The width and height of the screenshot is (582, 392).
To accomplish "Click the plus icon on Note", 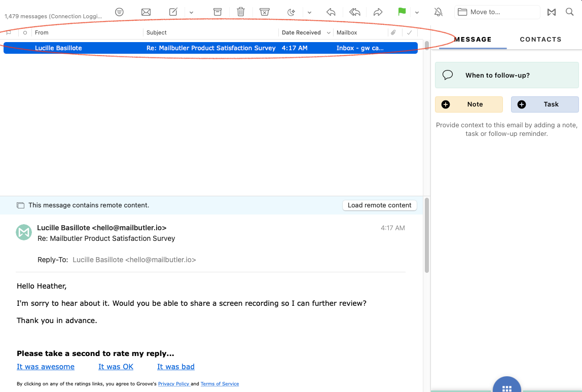I will tap(446, 104).
